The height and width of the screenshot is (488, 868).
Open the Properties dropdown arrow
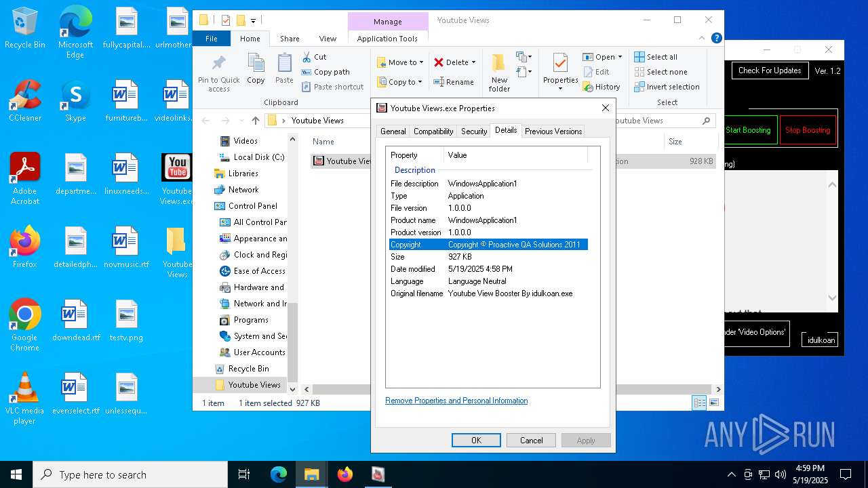[x=560, y=89]
